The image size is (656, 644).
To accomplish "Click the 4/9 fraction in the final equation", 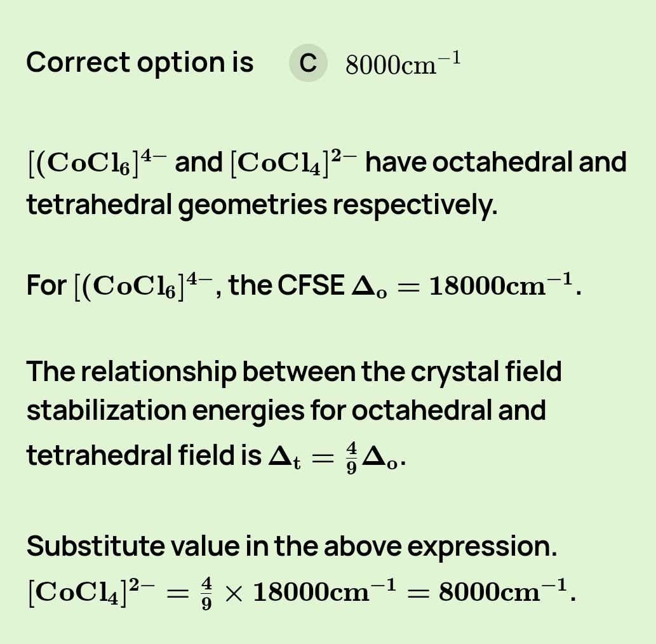I will pos(206,592).
